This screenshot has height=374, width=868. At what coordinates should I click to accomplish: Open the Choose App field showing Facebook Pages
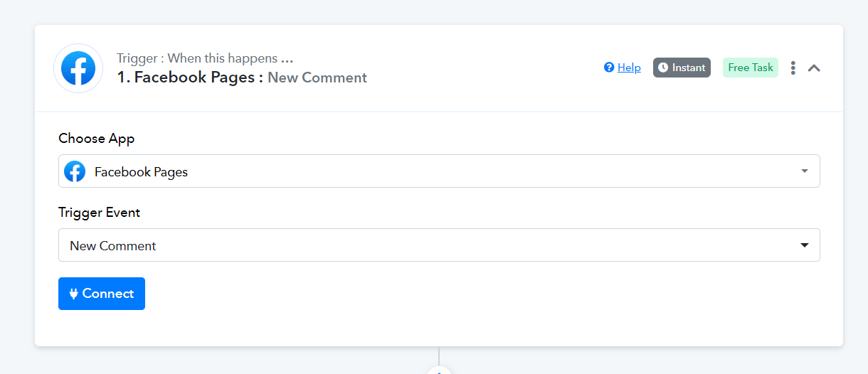(439, 171)
